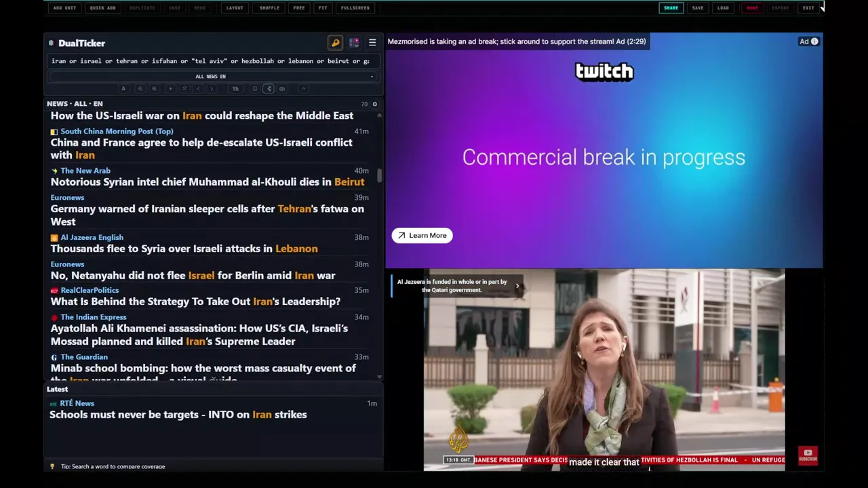The width and height of the screenshot is (868, 488).
Task: Click the Al Jazeera video player
Action: 604,369
